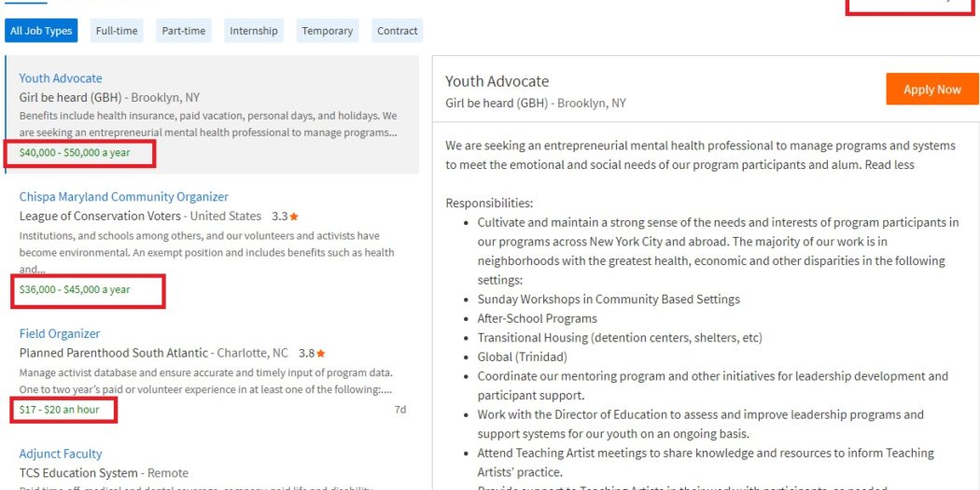Show only Temporary jobs
The image size is (980, 490).
[x=328, y=31]
